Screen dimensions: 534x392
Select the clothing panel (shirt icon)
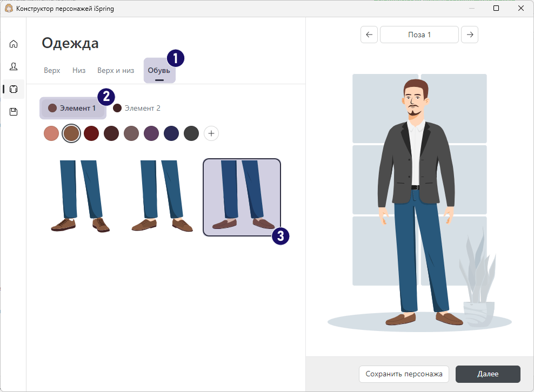point(13,89)
